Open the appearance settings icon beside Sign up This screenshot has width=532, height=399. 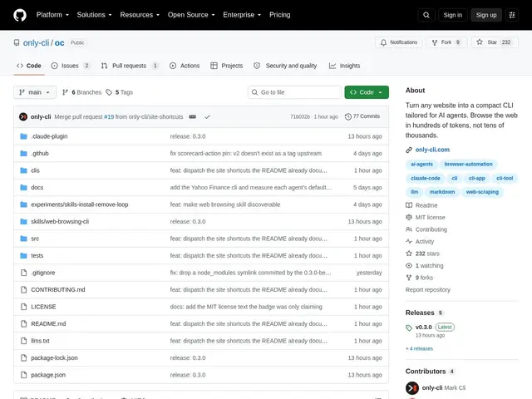click(x=512, y=15)
